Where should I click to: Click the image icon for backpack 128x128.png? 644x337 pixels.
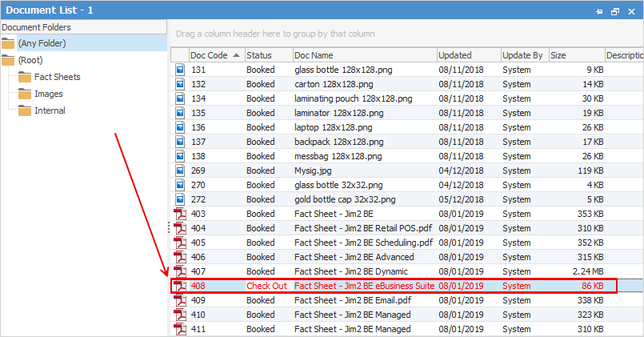click(180, 142)
